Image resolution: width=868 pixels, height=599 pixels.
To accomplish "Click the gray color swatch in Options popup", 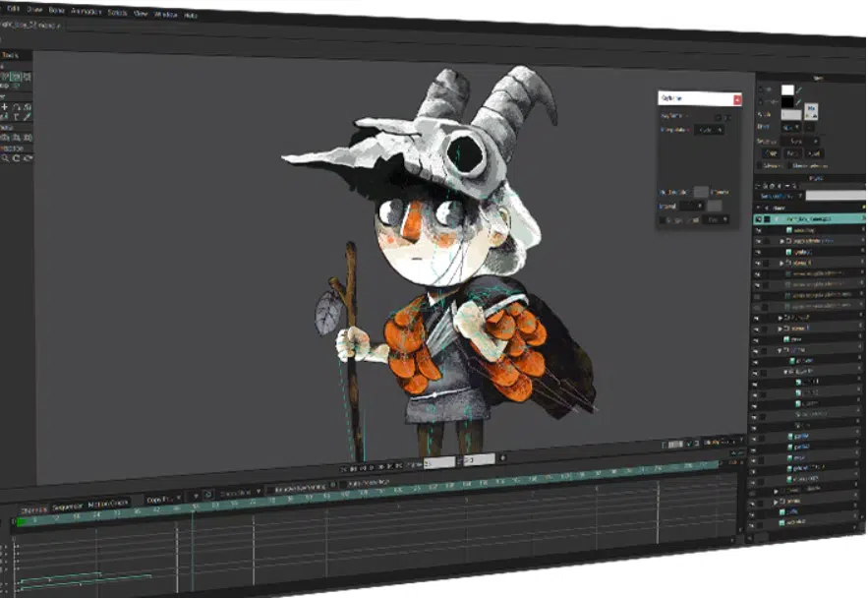I will click(701, 192).
